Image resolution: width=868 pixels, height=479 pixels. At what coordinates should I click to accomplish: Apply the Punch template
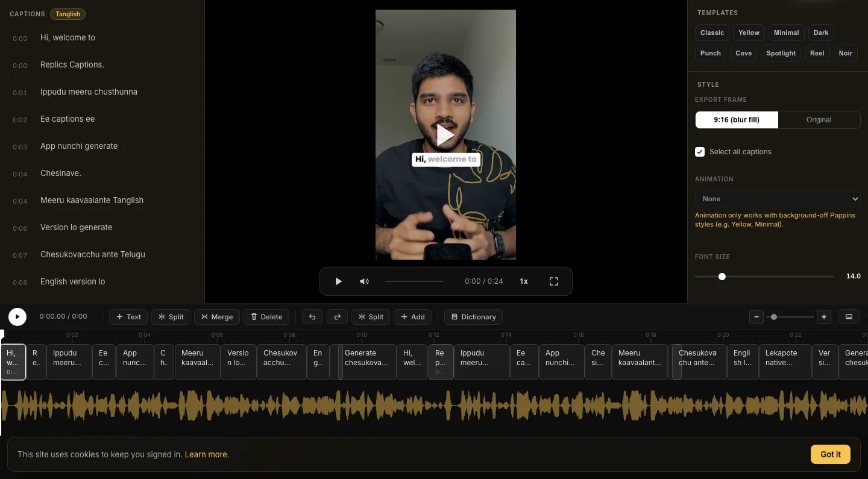(x=711, y=53)
